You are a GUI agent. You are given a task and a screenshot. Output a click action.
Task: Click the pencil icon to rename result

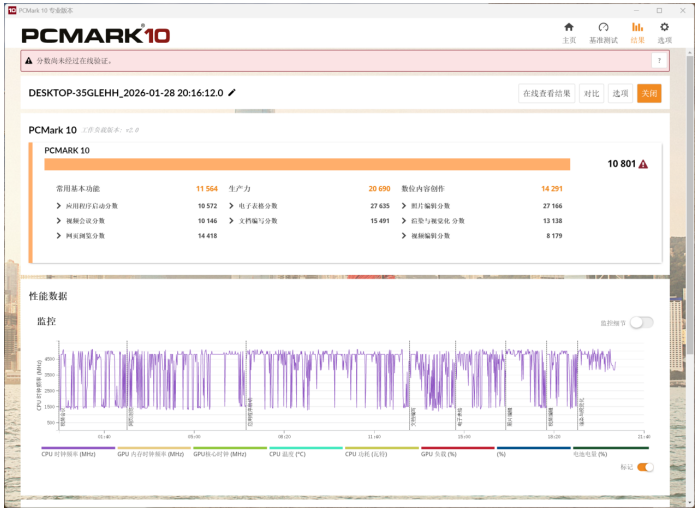click(232, 92)
